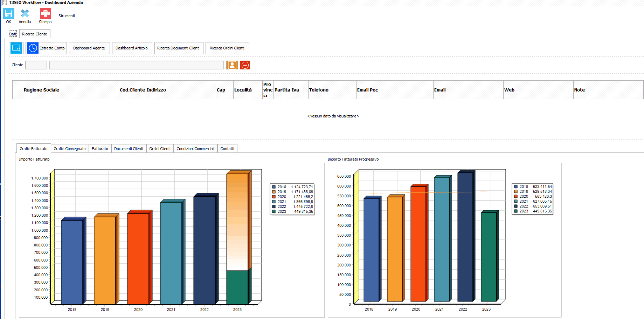Select the Grafici Consegnato tab
This screenshot has height=319, width=644.
point(70,149)
